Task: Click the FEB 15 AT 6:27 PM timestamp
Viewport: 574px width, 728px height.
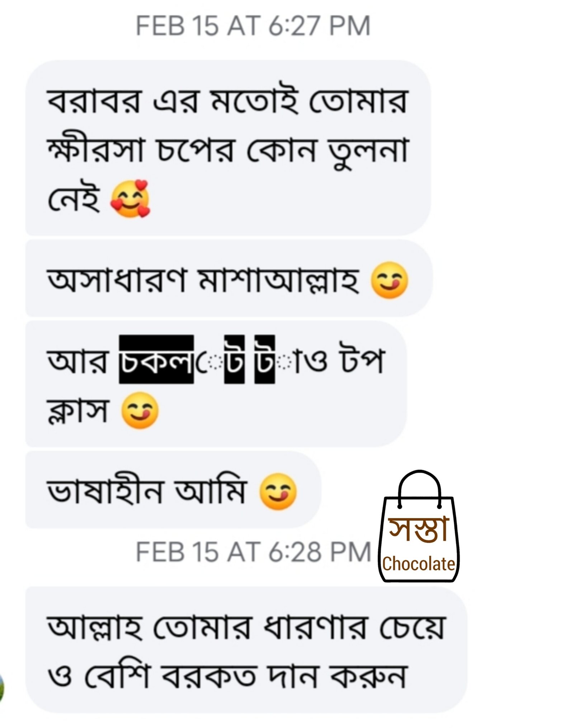Action: (x=253, y=26)
